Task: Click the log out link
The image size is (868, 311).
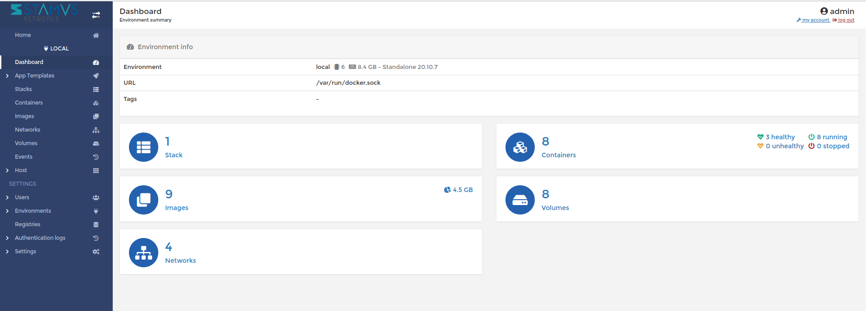Action: pos(843,20)
